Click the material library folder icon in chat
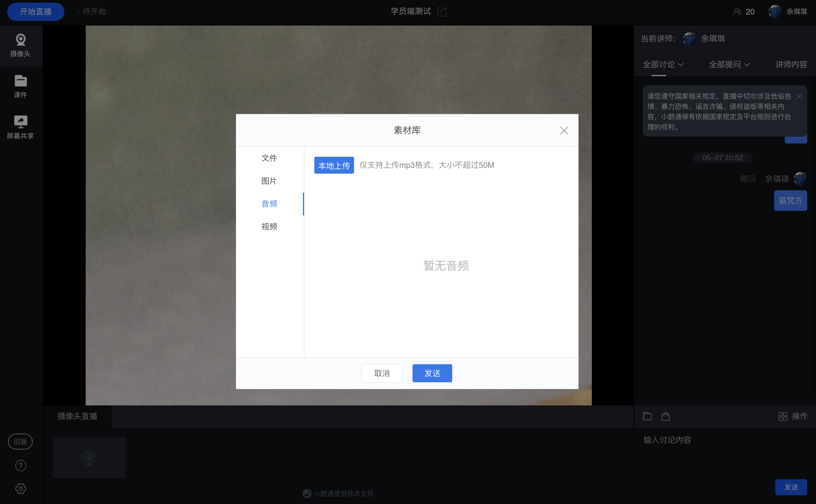Image resolution: width=816 pixels, height=504 pixels. point(647,416)
